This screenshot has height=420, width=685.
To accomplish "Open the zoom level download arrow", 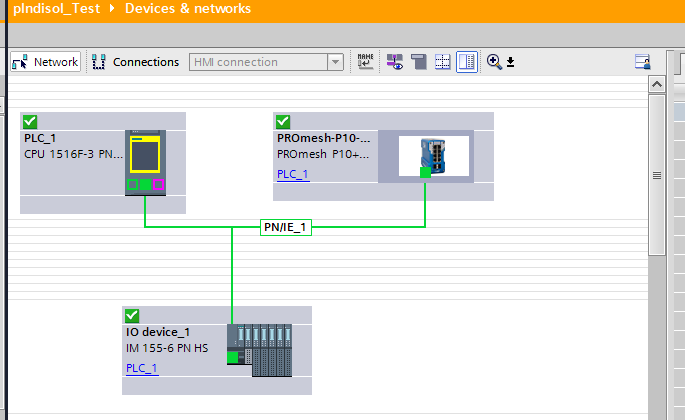I will click(510, 62).
